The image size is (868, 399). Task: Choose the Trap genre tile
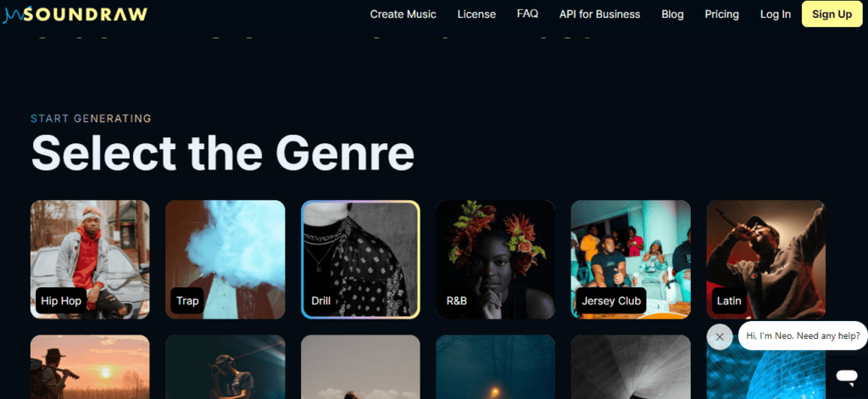point(225,259)
